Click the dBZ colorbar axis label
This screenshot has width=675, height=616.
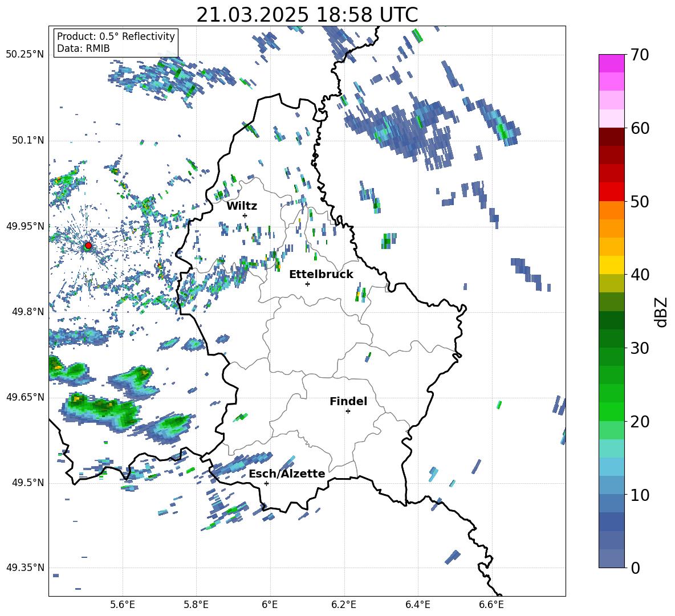661,312
